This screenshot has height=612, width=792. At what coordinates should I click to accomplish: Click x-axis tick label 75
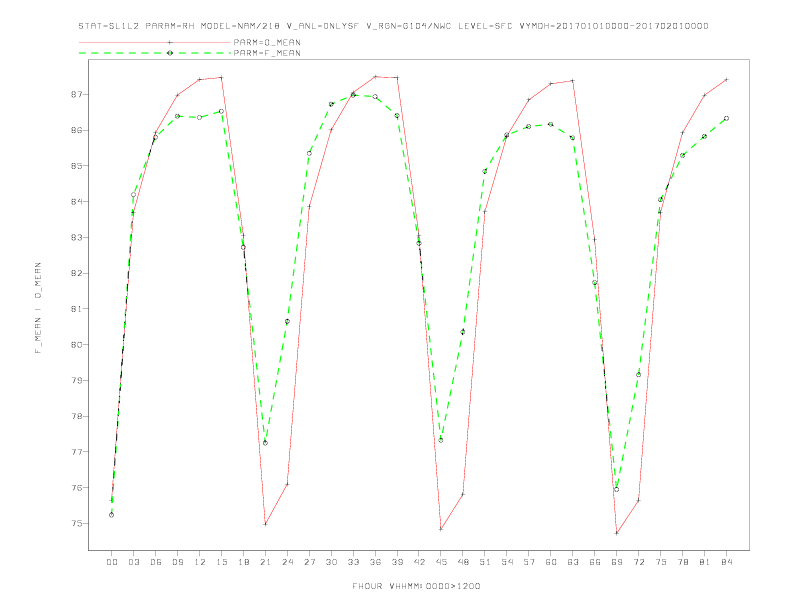tap(661, 562)
